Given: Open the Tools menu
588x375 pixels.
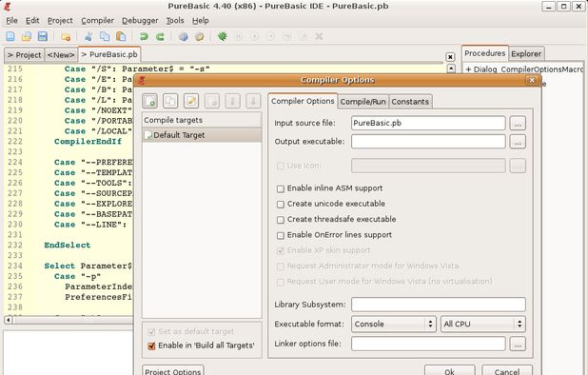Looking at the screenshot, I should point(175,21).
